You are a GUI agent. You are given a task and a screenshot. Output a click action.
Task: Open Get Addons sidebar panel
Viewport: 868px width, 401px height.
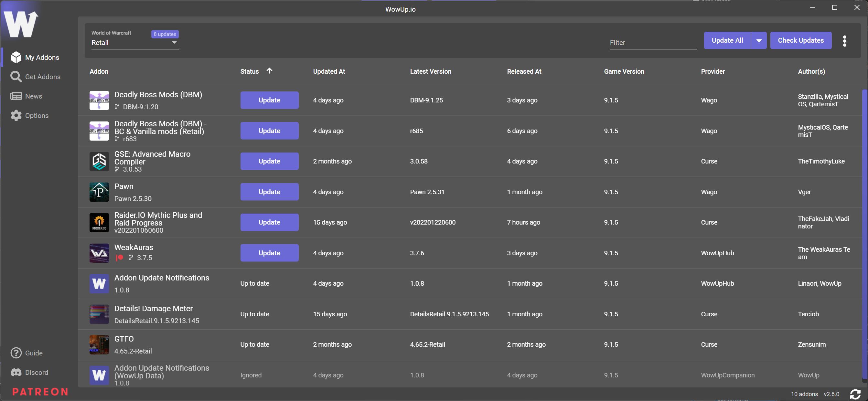coord(42,76)
